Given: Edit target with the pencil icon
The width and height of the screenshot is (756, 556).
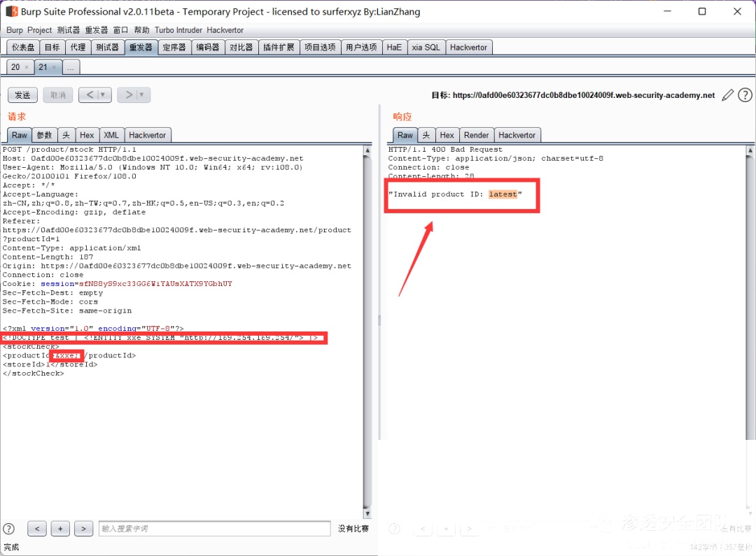Looking at the screenshot, I should tap(727, 95).
